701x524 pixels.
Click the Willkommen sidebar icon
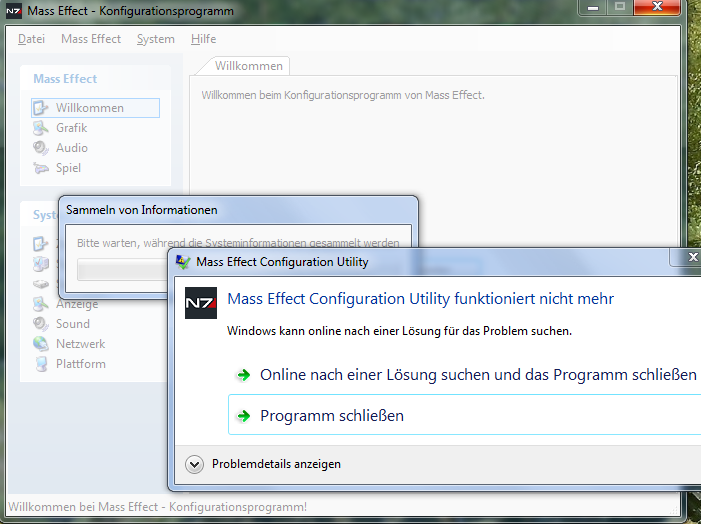[41, 108]
